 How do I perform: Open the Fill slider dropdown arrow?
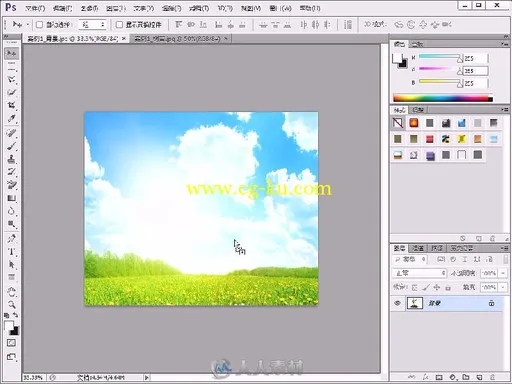pos(503,287)
